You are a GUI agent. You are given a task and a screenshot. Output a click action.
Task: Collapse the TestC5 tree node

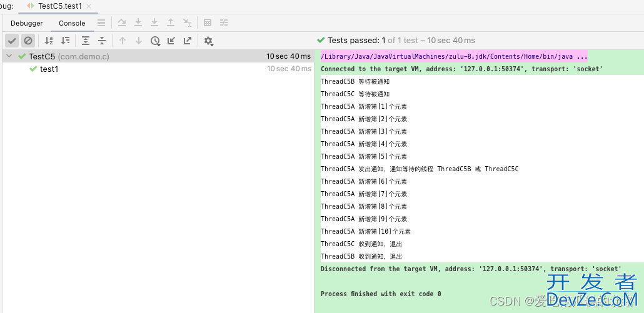[x=9, y=57]
